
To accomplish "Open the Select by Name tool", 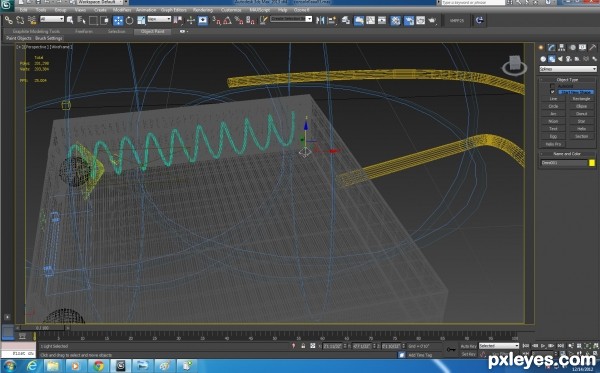I will tap(82, 20).
